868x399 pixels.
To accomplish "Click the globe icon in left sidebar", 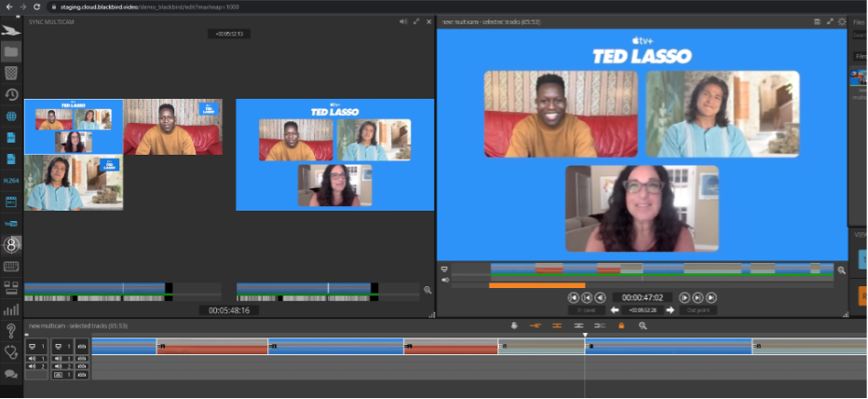I will pos(11,117).
